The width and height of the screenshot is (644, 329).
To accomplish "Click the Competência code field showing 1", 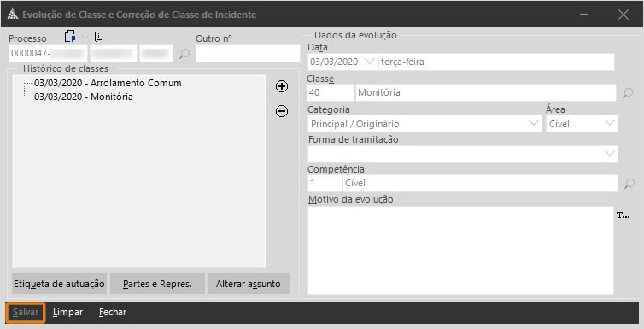I will 325,183.
